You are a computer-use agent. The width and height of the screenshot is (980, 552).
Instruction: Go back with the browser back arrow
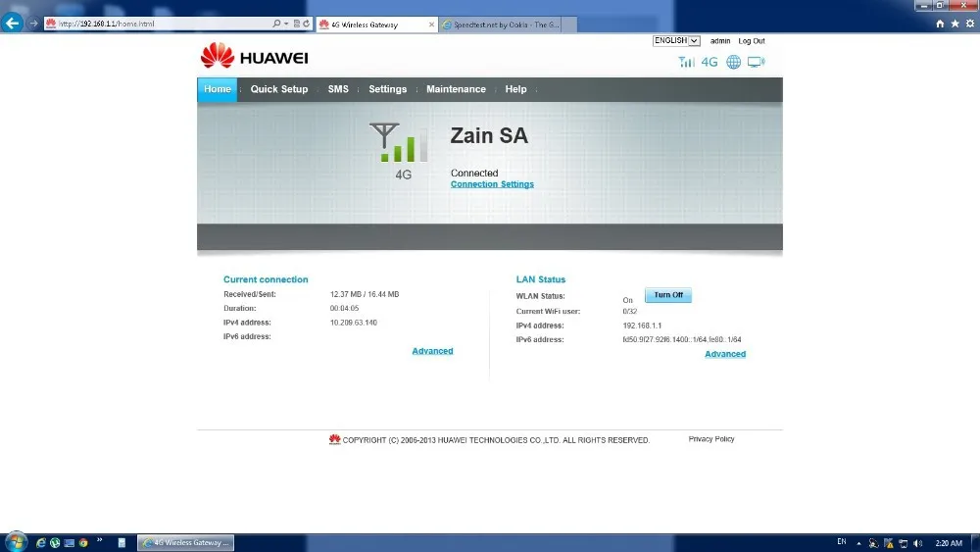12,24
